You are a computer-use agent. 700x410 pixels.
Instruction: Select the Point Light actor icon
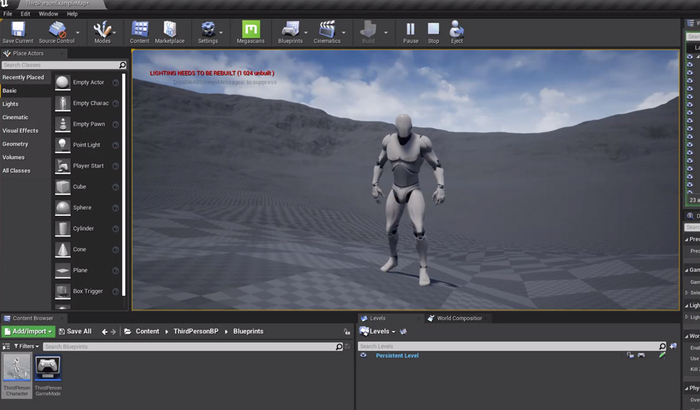pyautogui.click(x=63, y=145)
